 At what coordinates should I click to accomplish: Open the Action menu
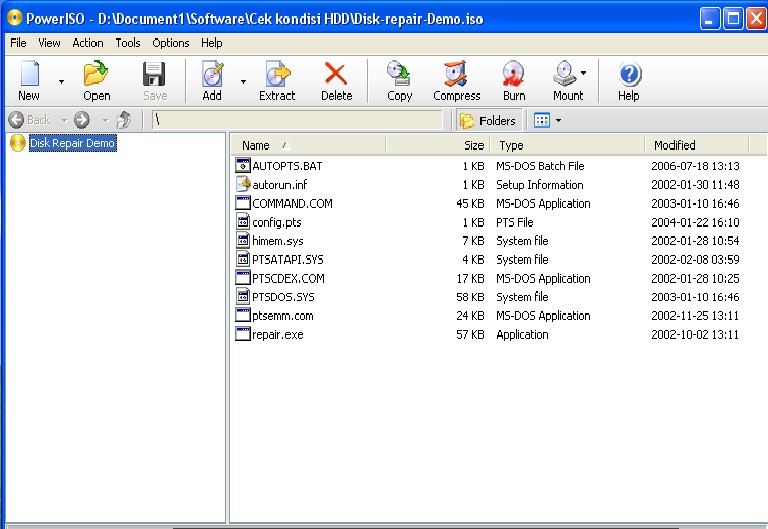pos(88,43)
